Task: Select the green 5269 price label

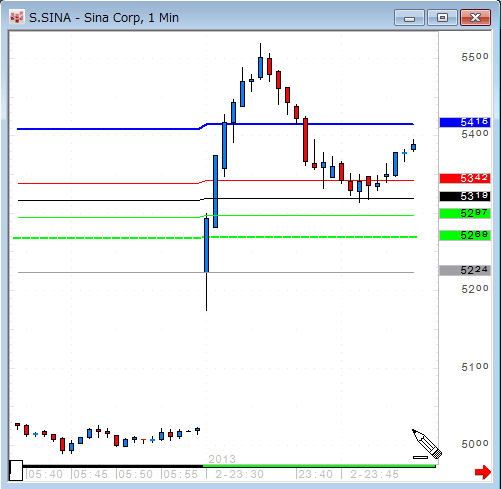Action: tap(465, 235)
